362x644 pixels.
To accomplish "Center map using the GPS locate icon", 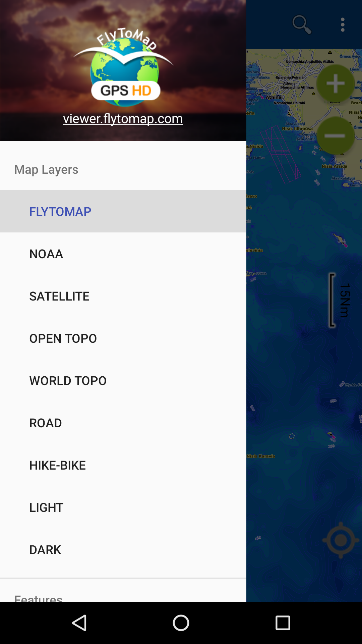I will pos(341,540).
